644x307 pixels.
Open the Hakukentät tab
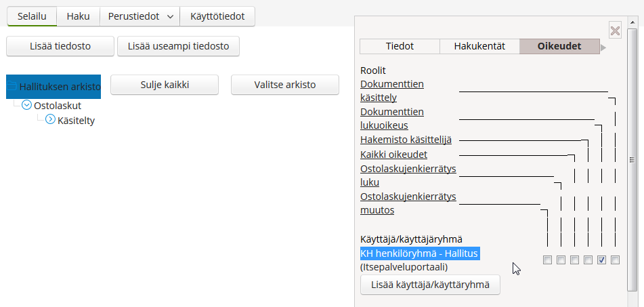[479, 46]
